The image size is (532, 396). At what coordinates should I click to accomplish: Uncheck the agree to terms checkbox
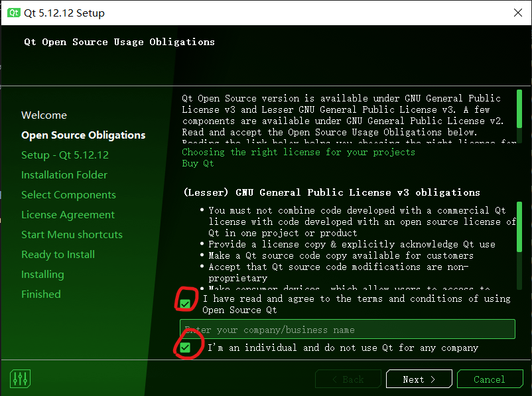pos(185,303)
